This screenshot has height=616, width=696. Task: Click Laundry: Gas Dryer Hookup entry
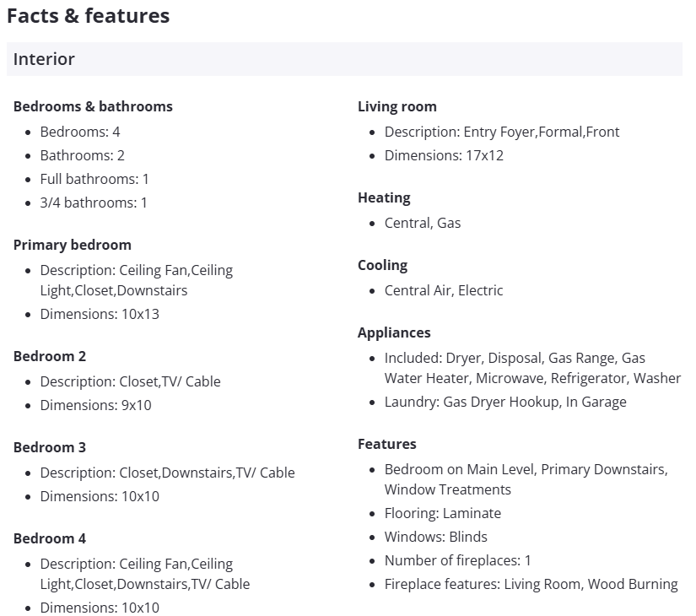tap(505, 402)
